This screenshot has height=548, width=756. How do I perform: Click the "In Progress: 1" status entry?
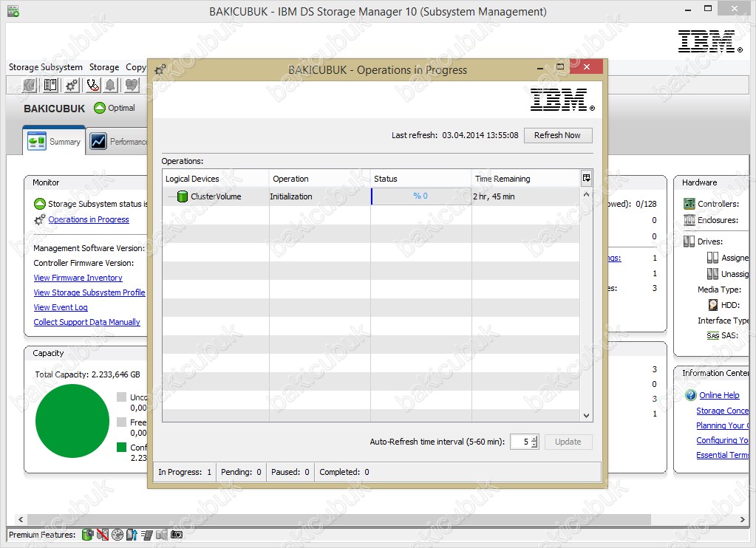coord(185,472)
